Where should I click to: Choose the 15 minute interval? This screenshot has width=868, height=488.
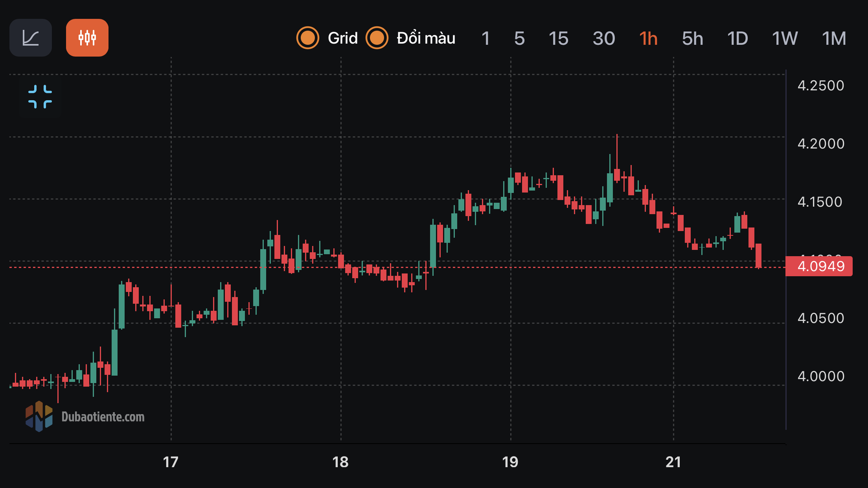(559, 39)
